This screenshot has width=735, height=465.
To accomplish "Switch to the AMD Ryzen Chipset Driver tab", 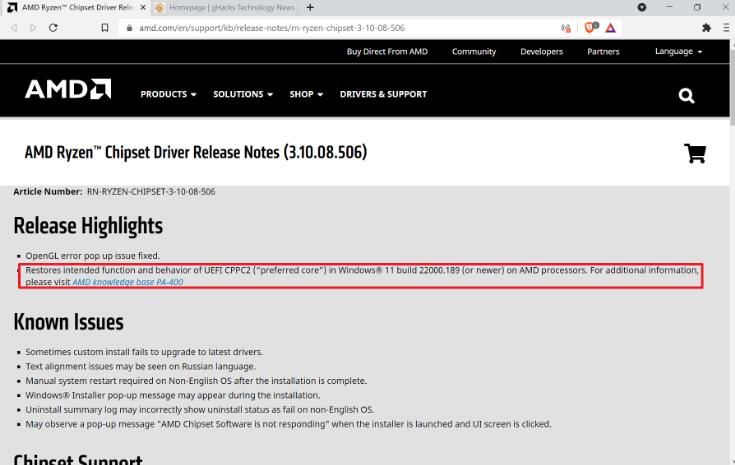I will pos(76,8).
